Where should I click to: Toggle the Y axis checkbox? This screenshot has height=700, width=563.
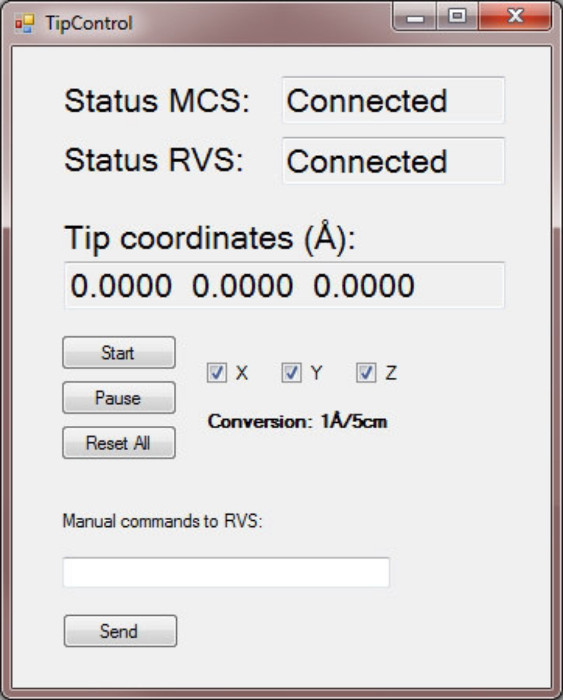pyautogui.click(x=291, y=373)
